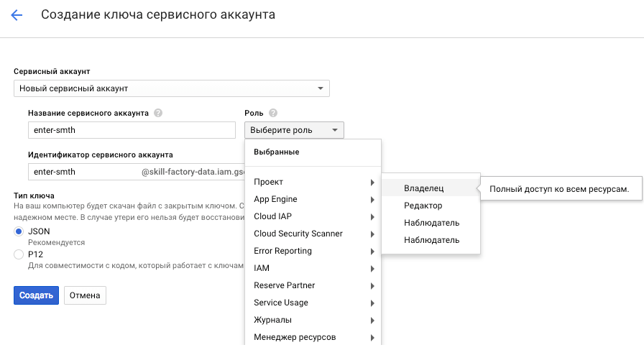Image resolution: width=644 pixels, height=350 pixels.
Task: Expand the Проект submenu
Action: (313, 182)
